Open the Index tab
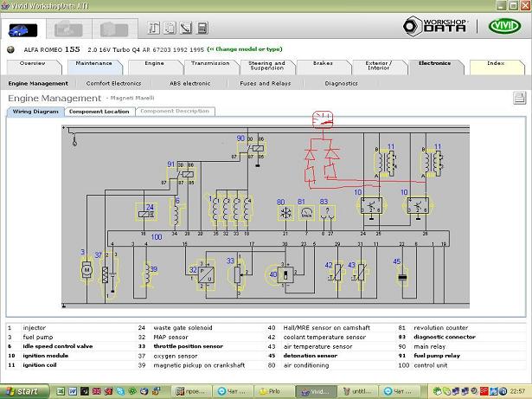This screenshot has width=532, height=399. pos(496,63)
